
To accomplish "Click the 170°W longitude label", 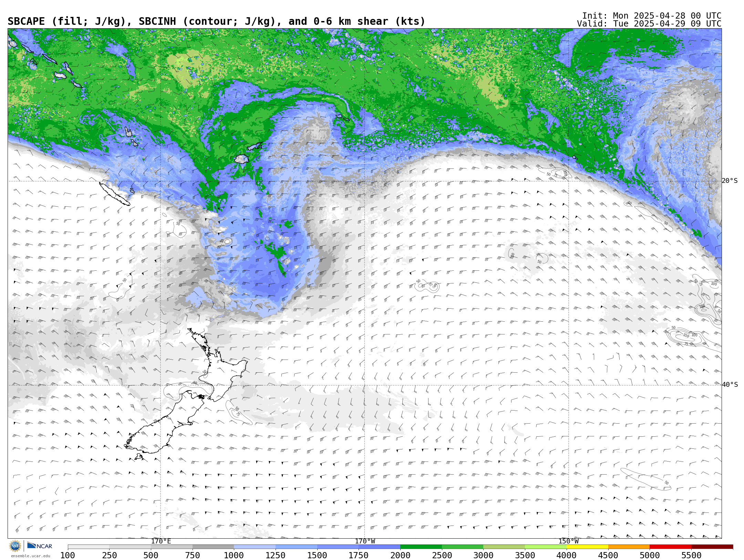I will (365, 541).
